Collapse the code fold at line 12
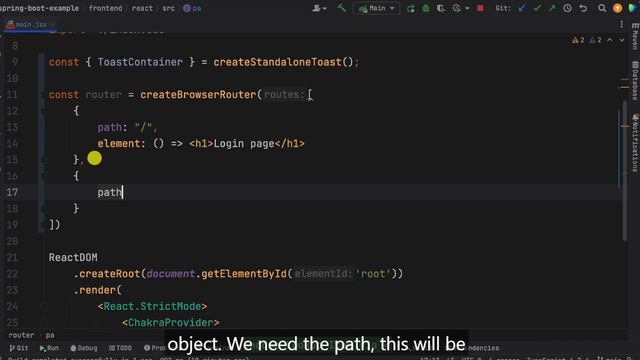 pyautogui.click(x=43, y=111)
